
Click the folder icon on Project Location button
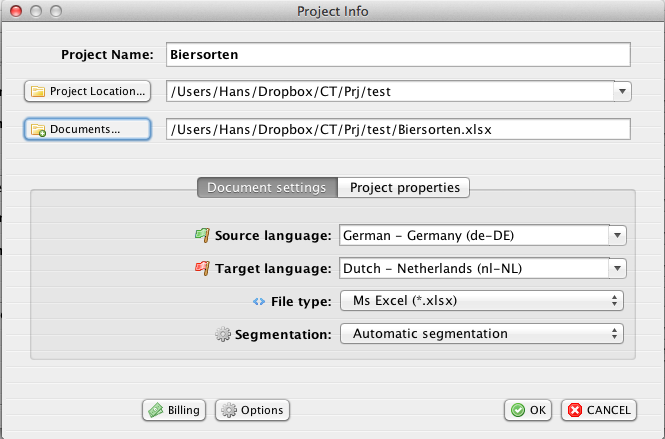tap(39, 92)
